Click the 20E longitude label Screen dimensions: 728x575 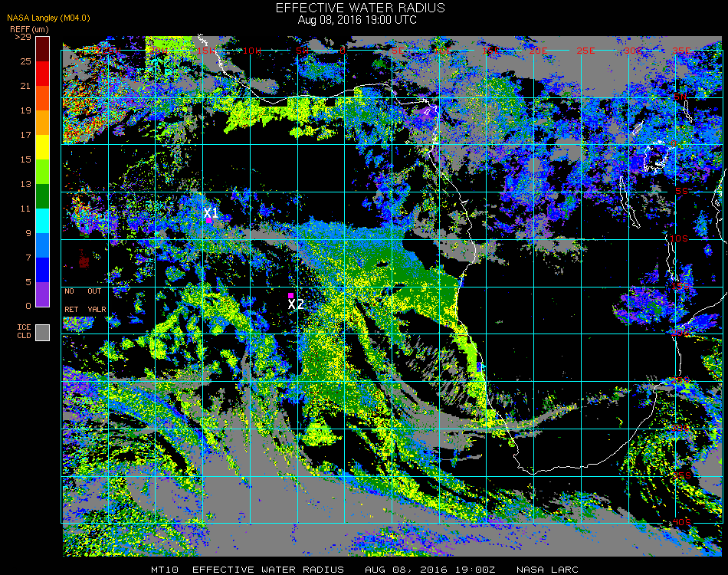click(x=538, y=51)
